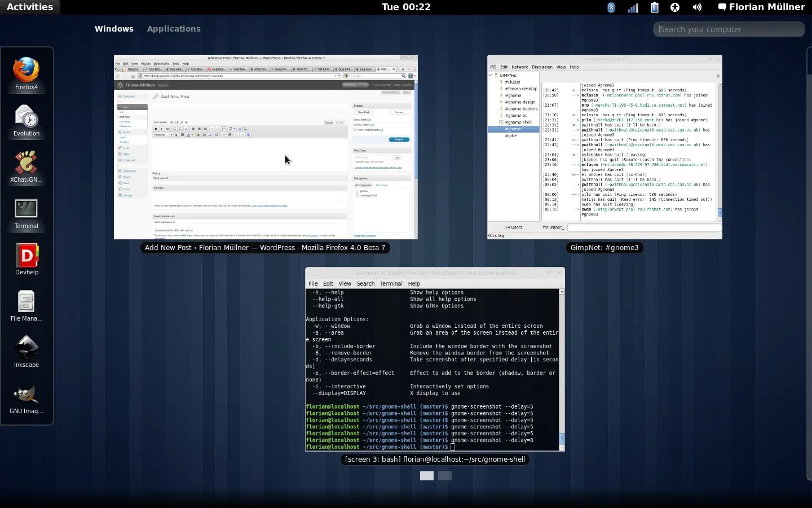Click the Firefox page vertical scrollbar
Viewport: 812px width, 508px height.
pos(416,160)
